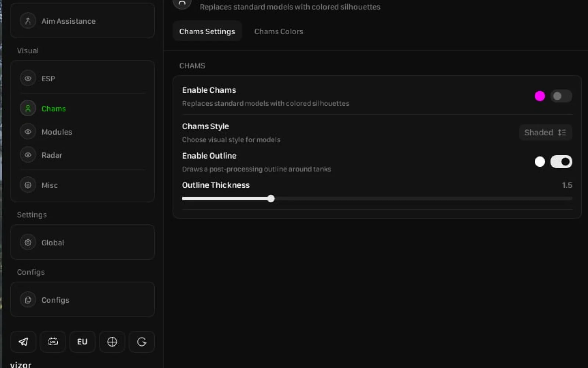Click the EU region button
Viewport: 588px width, 368px height.
(82, 342)
